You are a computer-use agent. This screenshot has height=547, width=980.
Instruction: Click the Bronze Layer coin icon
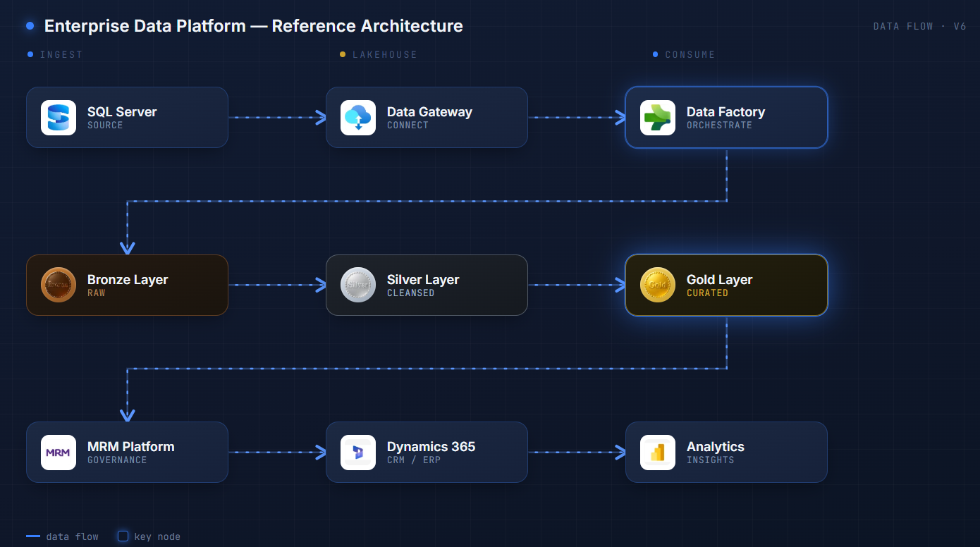[59, 285]
